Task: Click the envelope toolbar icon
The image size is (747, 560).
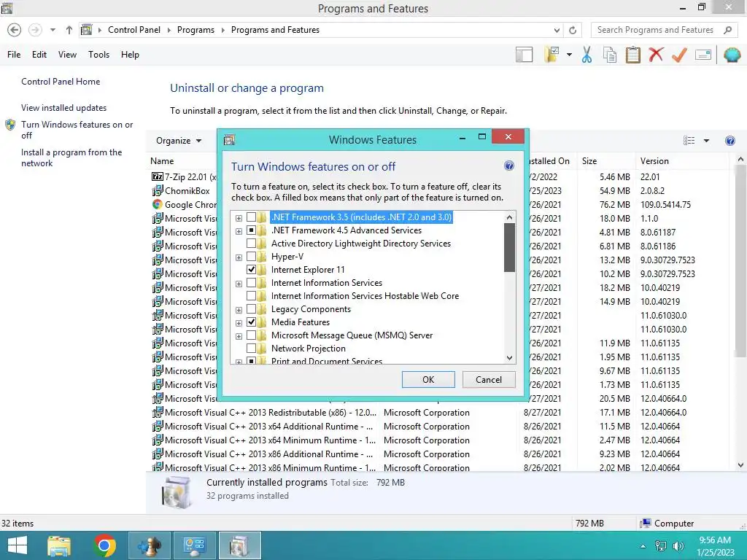Action: coord(703,55)
